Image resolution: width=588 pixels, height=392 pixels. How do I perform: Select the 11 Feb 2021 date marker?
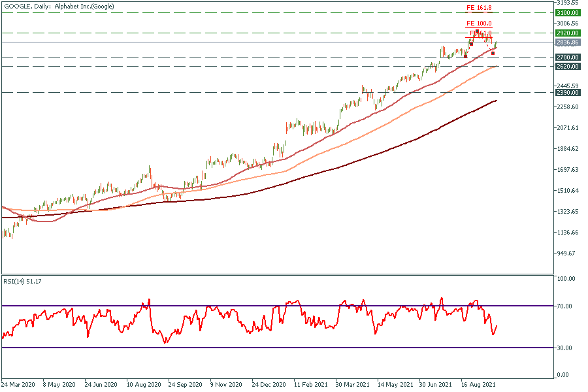coord(310,385)
